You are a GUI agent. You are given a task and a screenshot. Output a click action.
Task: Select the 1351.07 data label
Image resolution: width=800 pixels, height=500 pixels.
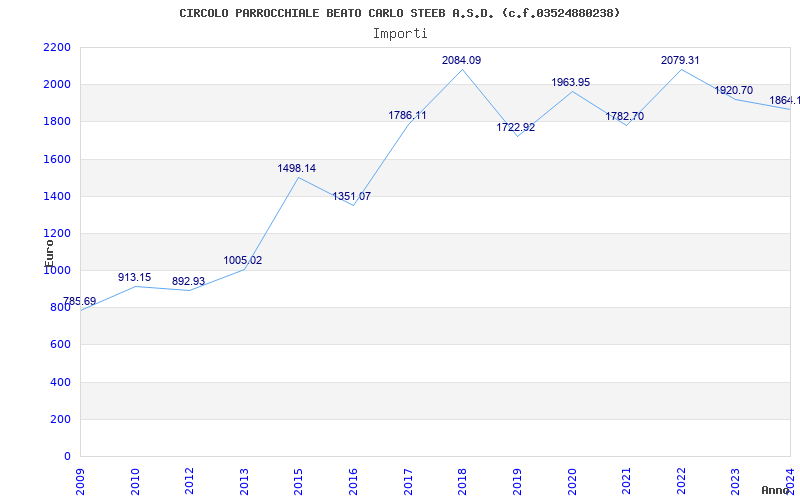[352, 196]
